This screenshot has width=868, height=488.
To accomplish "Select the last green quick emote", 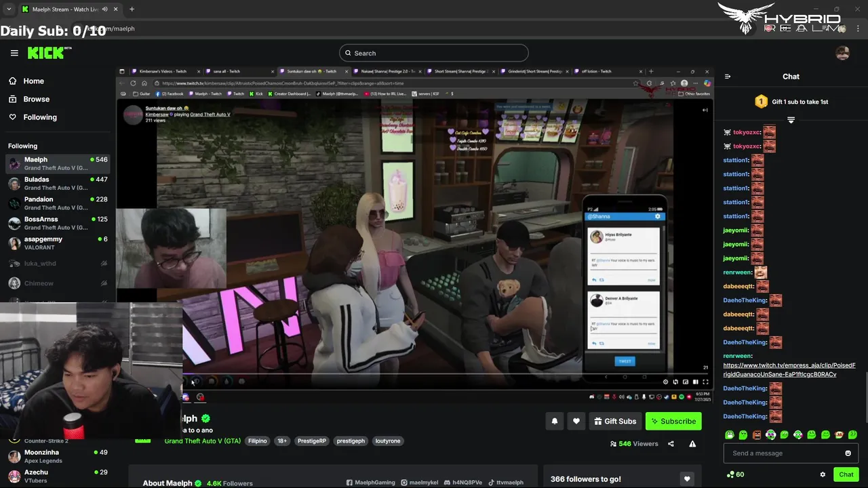I will tap(852, 435).
